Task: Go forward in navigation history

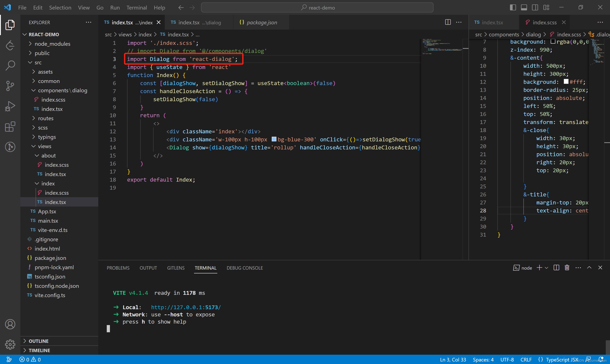Action: (192, 8)
